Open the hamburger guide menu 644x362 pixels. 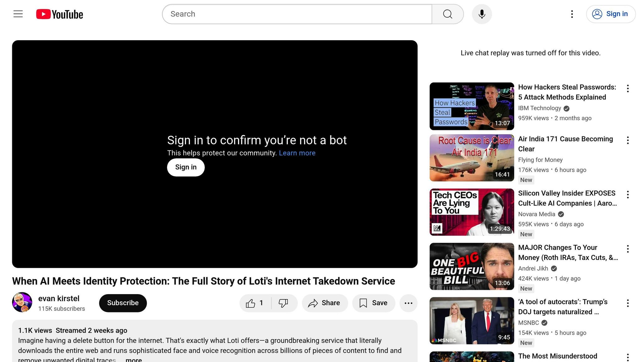pyautogui.click(x=18, y=14)
